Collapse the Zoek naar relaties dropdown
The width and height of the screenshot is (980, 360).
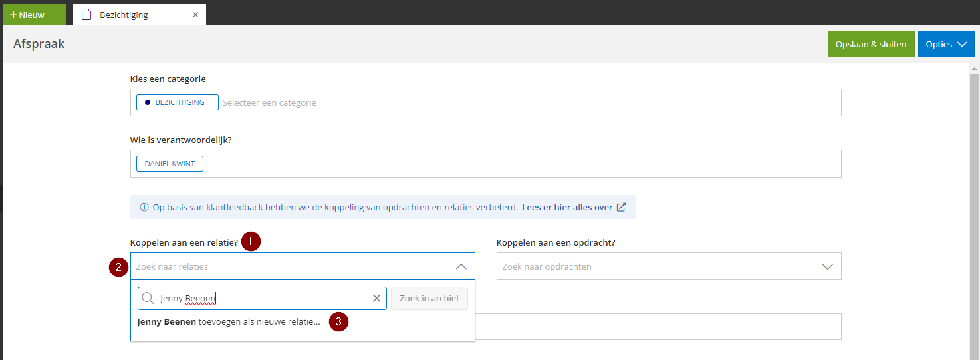point(303,266)
